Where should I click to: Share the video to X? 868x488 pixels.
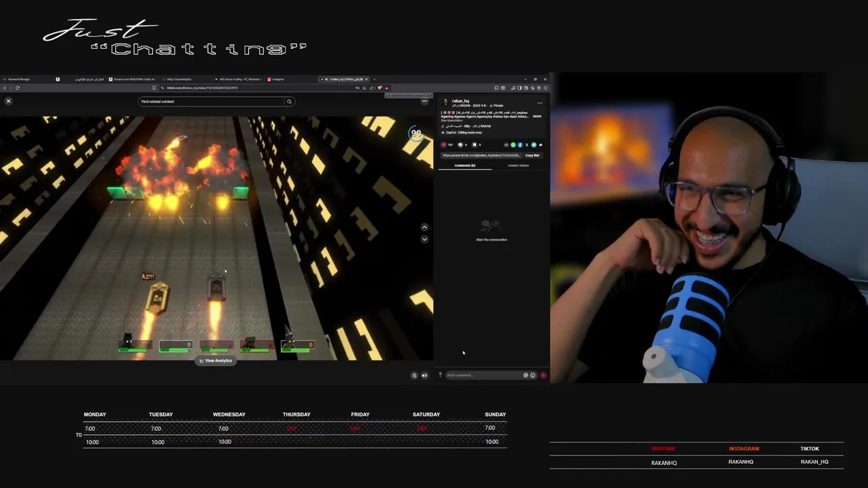(527, 145)
